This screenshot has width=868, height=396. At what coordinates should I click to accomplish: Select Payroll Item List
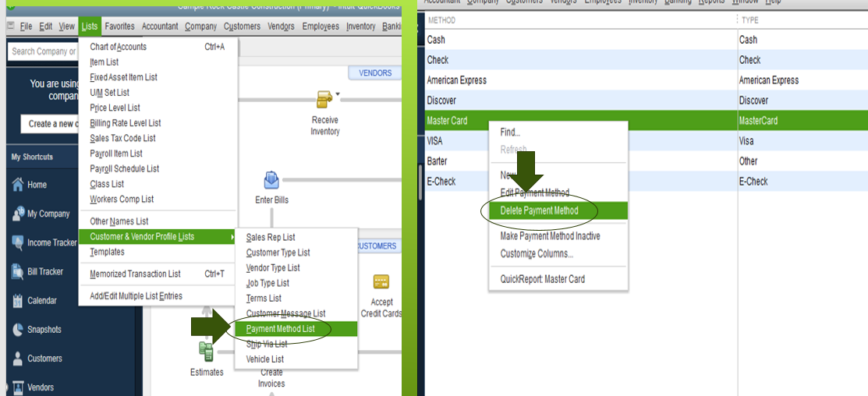click(x=158, y=154)
